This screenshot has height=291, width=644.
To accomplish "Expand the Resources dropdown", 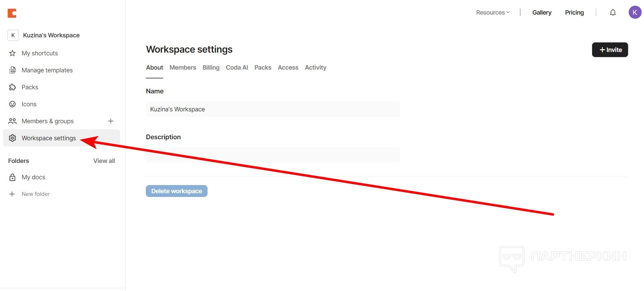I will (x=493, y=13).
